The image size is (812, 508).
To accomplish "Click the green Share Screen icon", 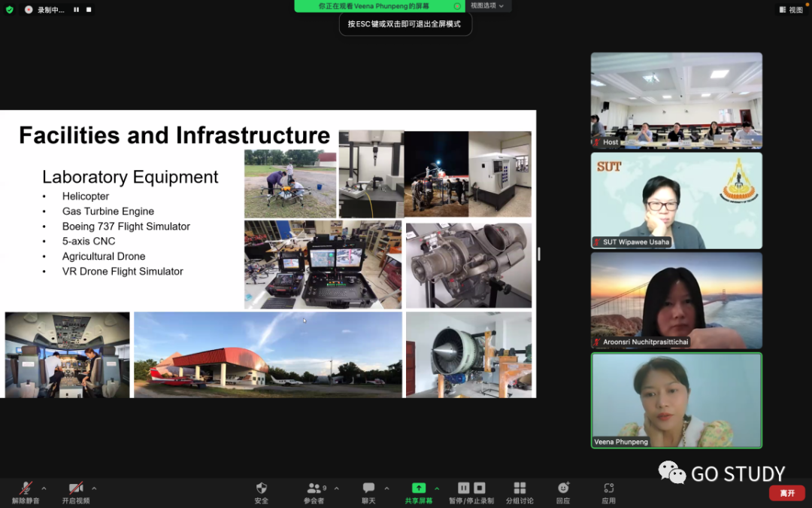I will (x=419, y=488).
